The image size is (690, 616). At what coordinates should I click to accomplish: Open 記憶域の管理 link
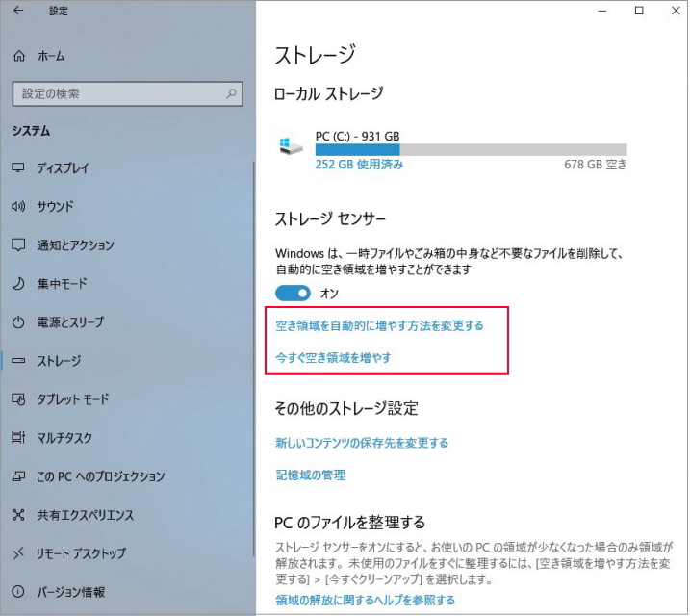pos(310,475)
